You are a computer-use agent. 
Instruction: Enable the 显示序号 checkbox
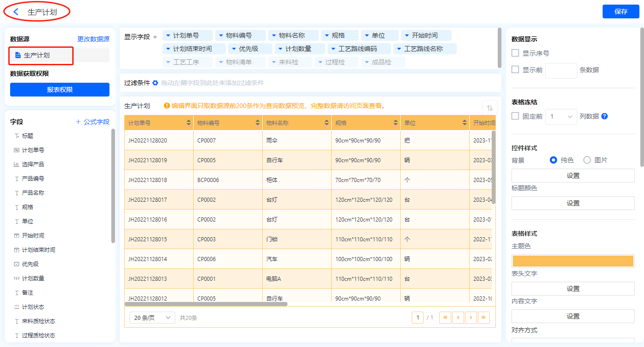click(x=515, y=53)
